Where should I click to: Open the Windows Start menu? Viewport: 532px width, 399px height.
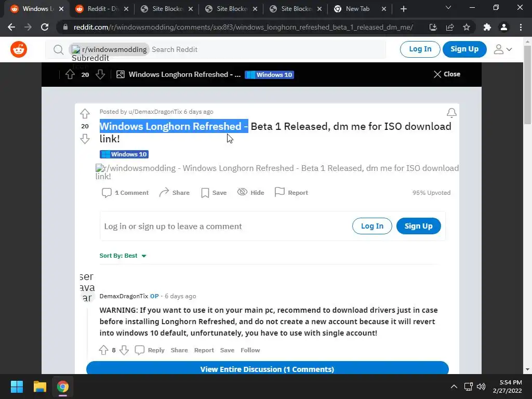coord(17,387)
